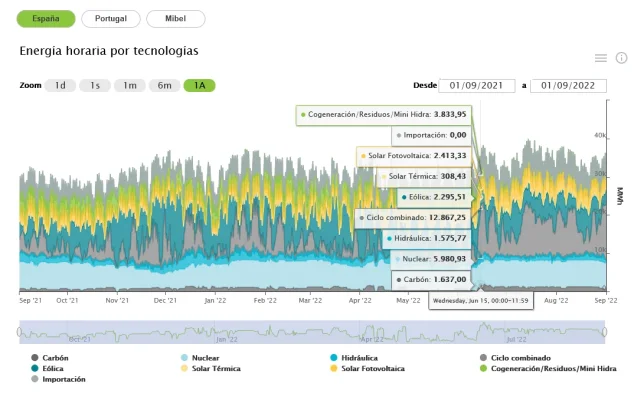Click the navigator timeline near Jan '22
Screen dimensions: 644x400
(x=227, y=339)
